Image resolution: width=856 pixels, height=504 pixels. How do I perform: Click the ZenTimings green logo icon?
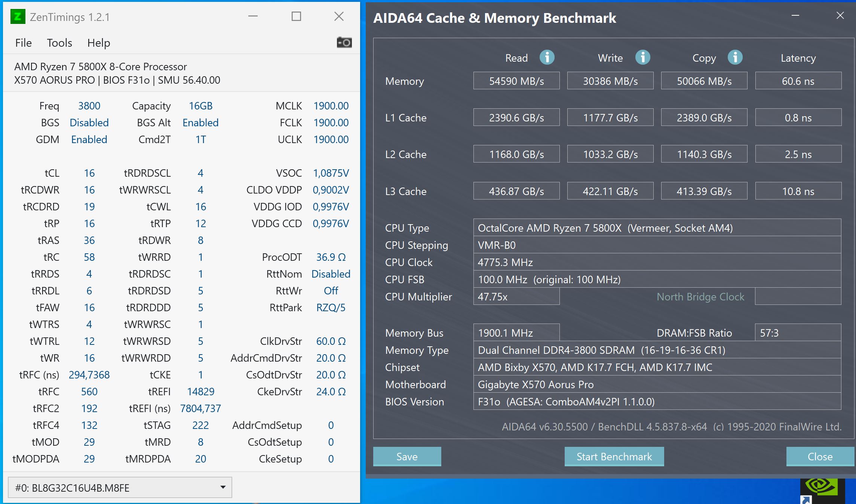(x=18, y=17)
